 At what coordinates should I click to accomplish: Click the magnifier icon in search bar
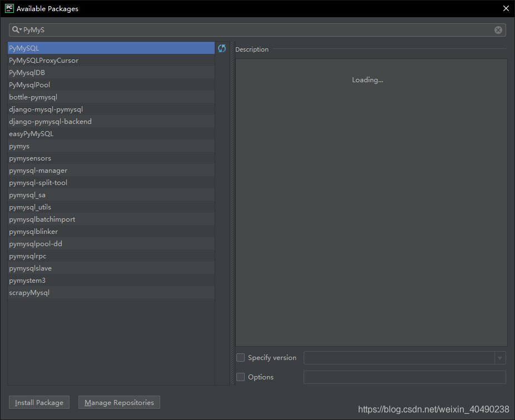pyautogui.click(x=15, y=29)
